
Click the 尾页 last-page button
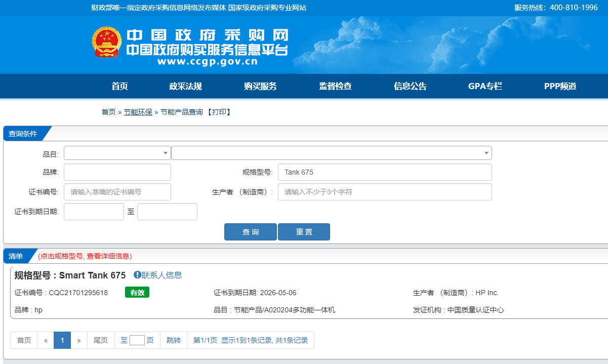(101, 340)
